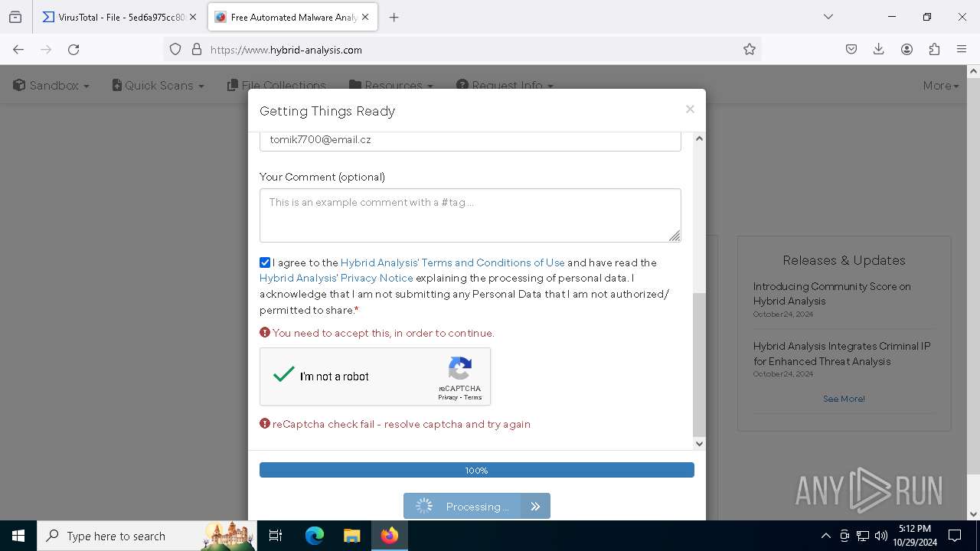The height and width of the screenshot is (551, 980).
Task: Open the notification center icon
Action: 955,536
